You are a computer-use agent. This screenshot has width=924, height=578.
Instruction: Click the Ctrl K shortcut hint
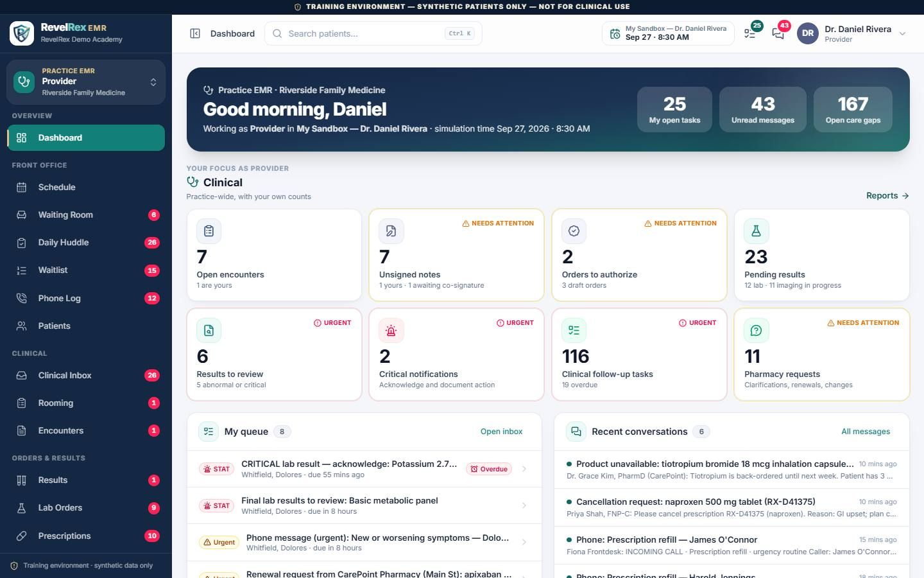click(x=460, y=33)
